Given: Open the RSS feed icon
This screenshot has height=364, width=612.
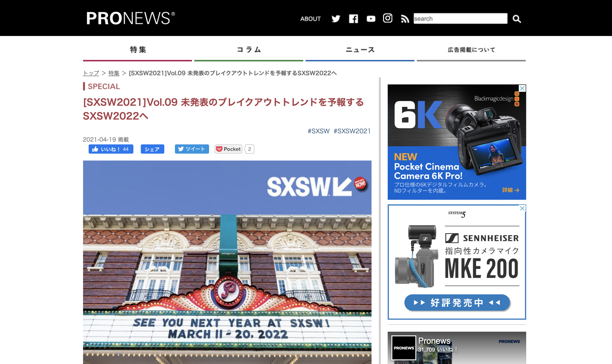Looking at the screenshot, I should click(405, 19).
